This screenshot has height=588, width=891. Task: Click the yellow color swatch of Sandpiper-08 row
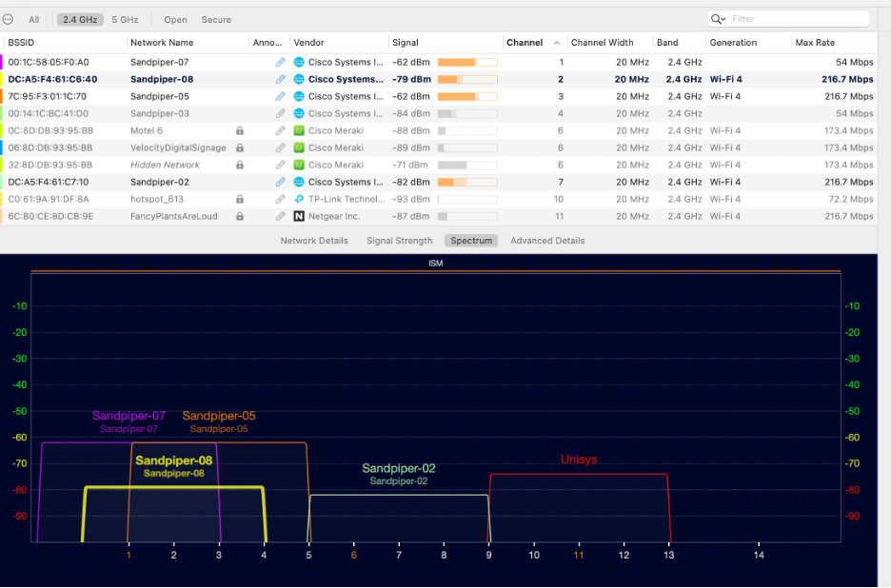(x=3, y=79)
